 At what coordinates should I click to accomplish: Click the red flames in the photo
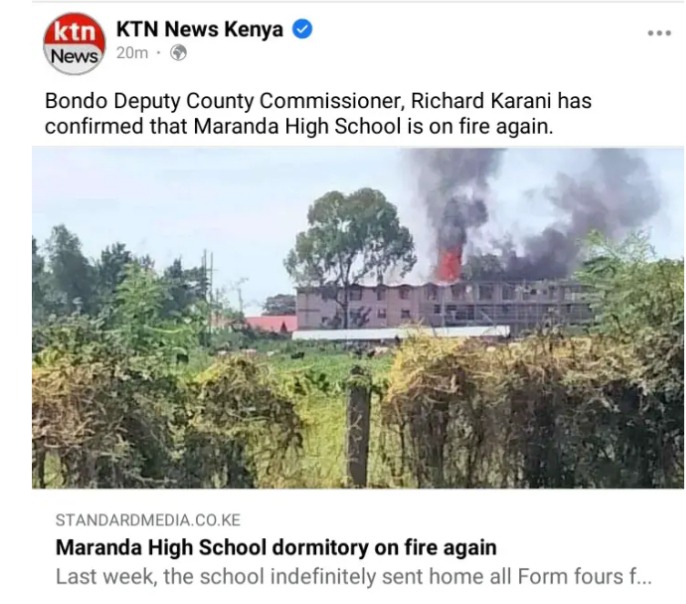(x=449, y=263)
